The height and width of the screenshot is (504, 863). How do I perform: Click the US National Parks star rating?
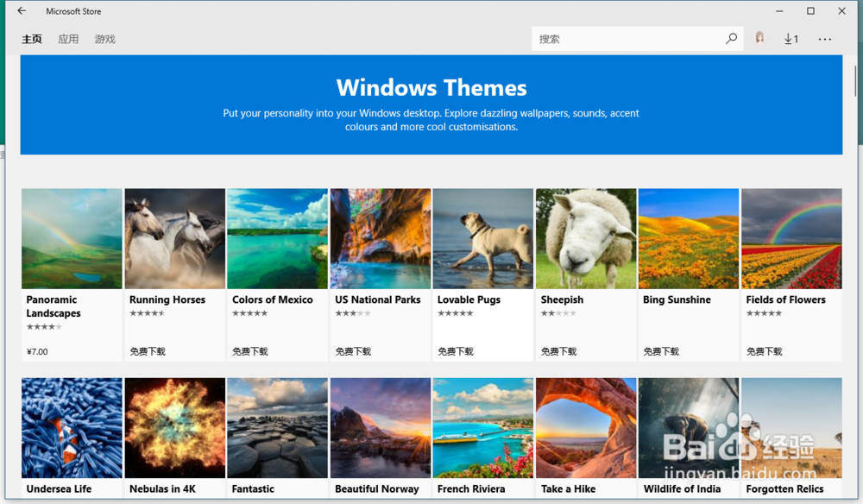[353, 313]
